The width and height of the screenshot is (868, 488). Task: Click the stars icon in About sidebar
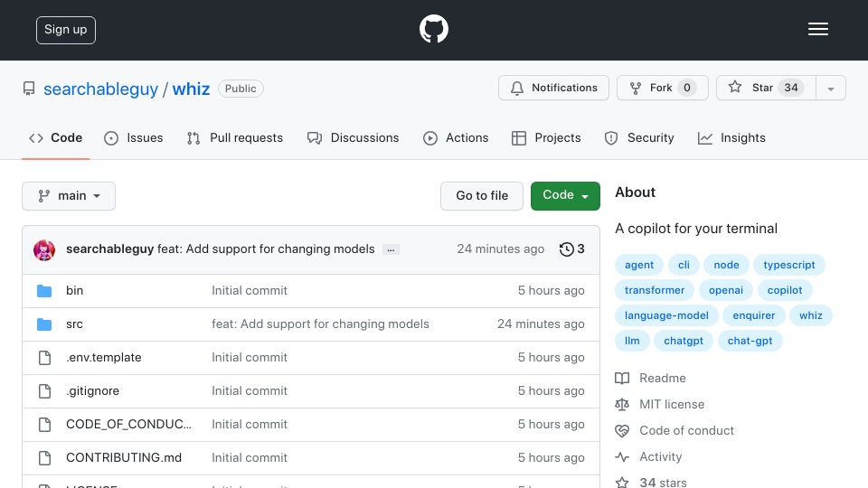pos(622,483)
